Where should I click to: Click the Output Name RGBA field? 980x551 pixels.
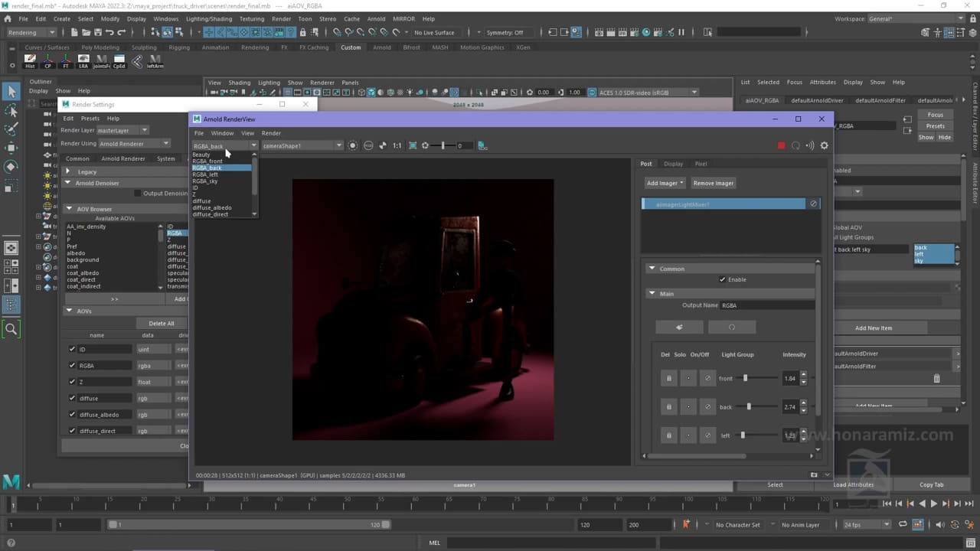click(767, 305)
